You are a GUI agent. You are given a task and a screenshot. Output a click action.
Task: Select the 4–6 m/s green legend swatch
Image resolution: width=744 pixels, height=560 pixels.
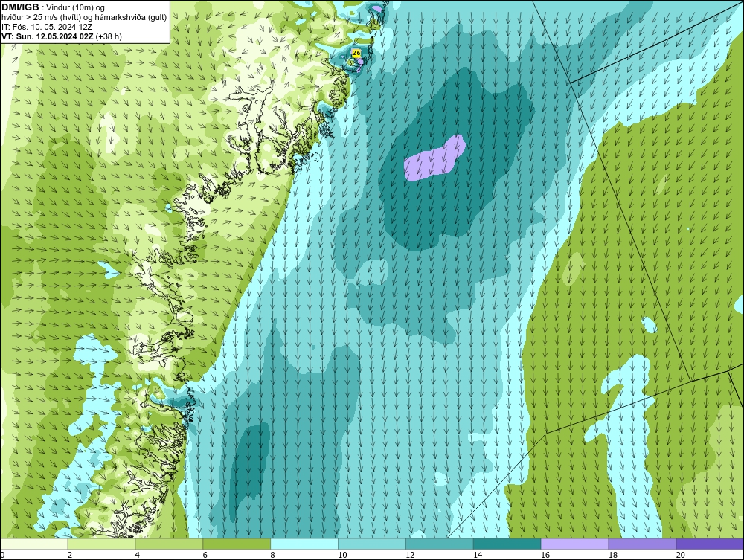tap(169, 544)
